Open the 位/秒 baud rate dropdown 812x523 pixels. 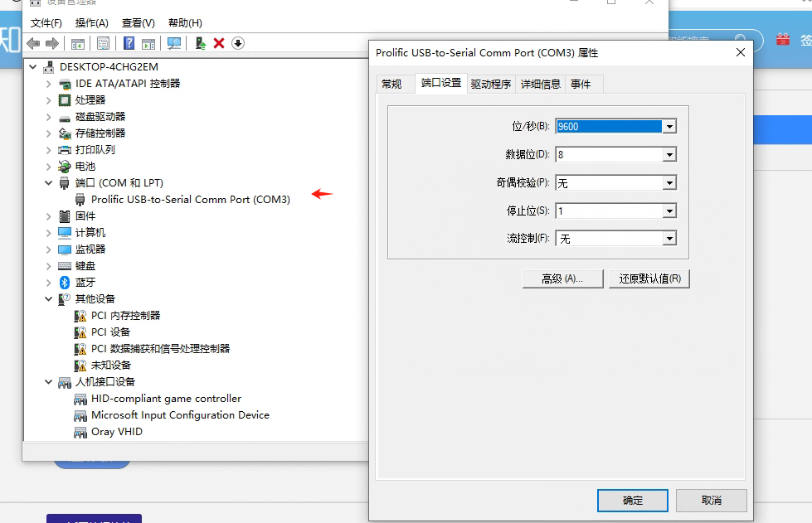pyautogui.click(x=669, y=127)
